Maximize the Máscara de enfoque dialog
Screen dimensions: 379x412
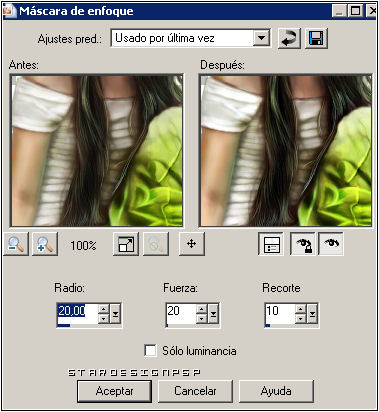click(x=356, y=11)
